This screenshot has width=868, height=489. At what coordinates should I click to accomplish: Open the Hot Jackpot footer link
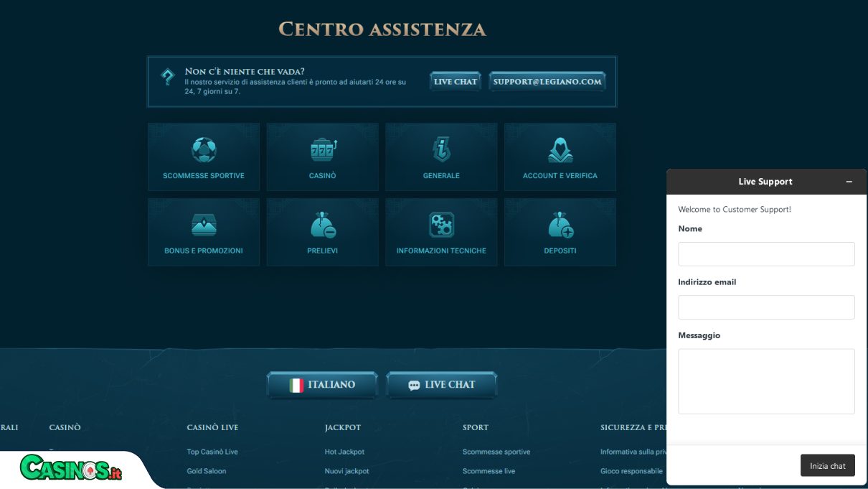click(344, 452)
